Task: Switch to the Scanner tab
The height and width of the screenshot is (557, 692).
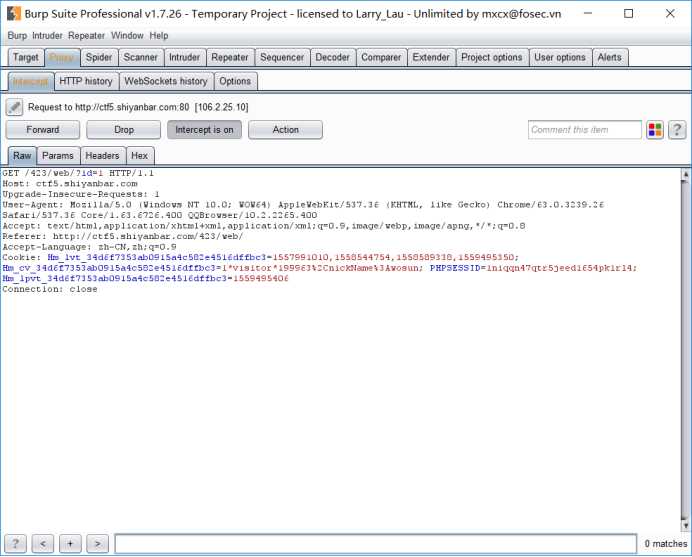Action: point(140,57)
